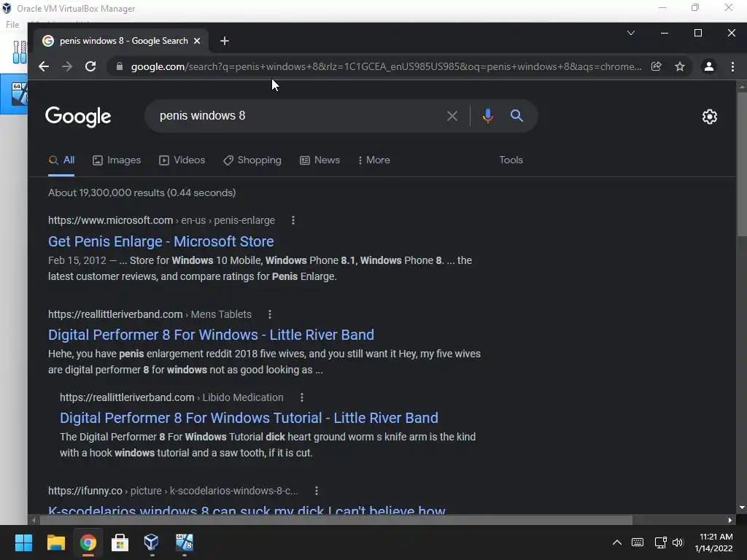The image size is (747, 560).
Task: Open a new tab with the plus button
Action: point(225,41)
